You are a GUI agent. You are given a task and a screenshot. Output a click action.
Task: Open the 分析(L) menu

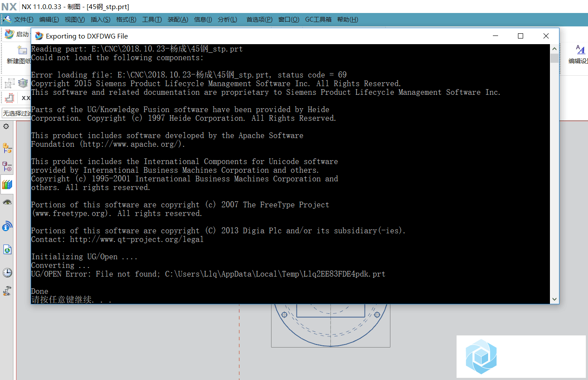(227, 19)
